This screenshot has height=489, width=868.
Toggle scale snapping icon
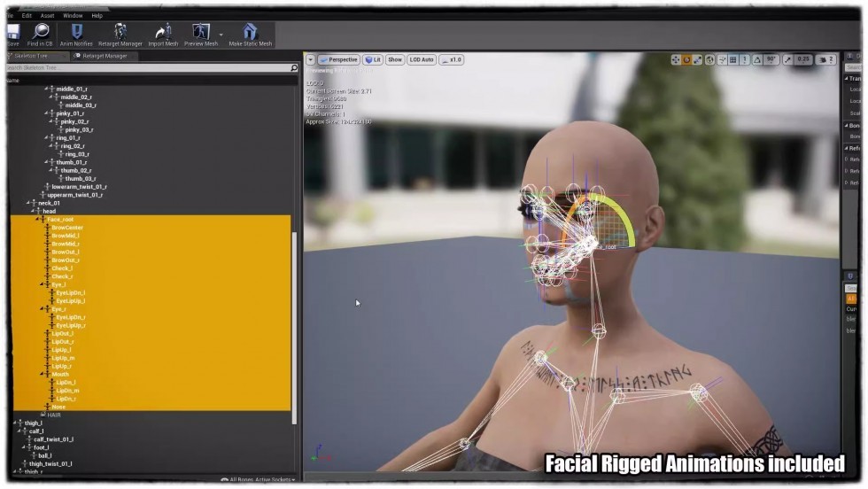click(x=787, y=60)
